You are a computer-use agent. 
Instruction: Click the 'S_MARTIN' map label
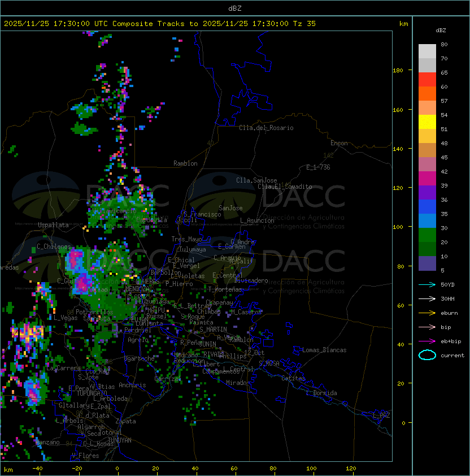coord(213,330)
